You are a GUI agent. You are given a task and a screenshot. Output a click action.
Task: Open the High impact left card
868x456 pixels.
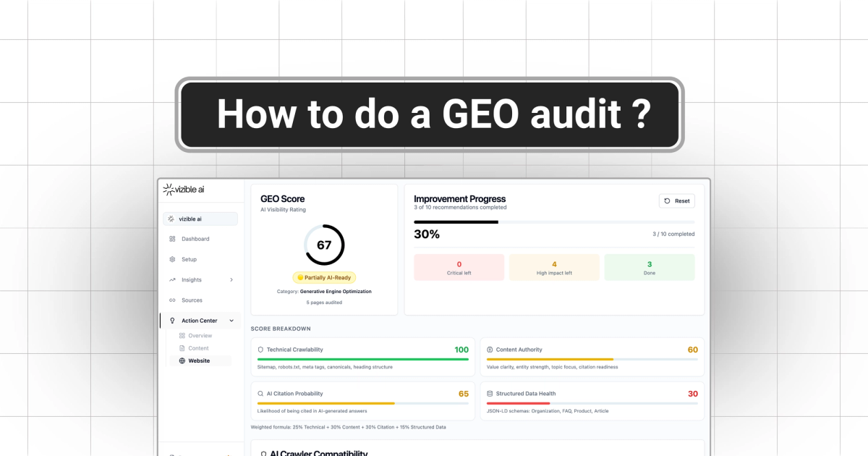[x=554, y=267]
